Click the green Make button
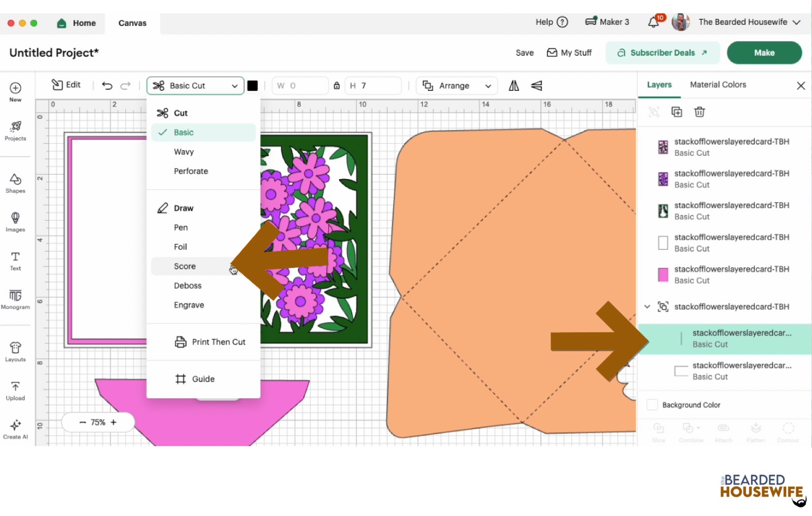Viewport: 812px width, 516px height. [x=764, y=53]
